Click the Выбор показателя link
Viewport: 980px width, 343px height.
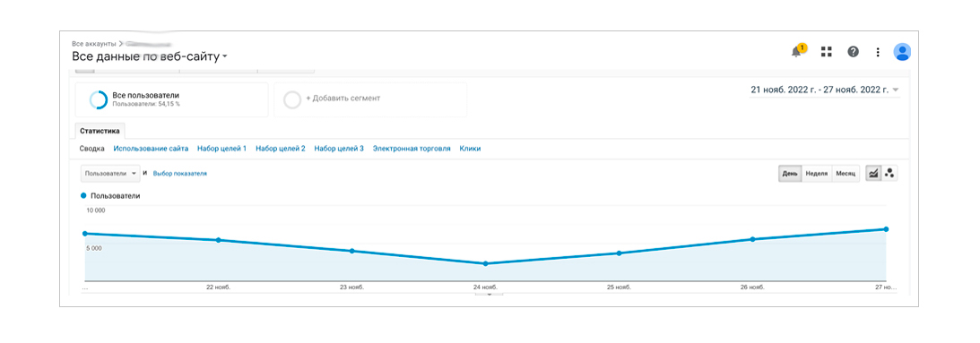(x=180, y=173)
